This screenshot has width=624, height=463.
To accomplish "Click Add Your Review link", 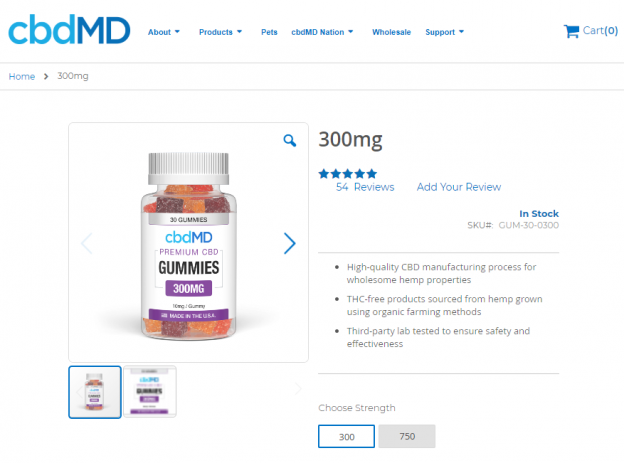I will [459, 187].
